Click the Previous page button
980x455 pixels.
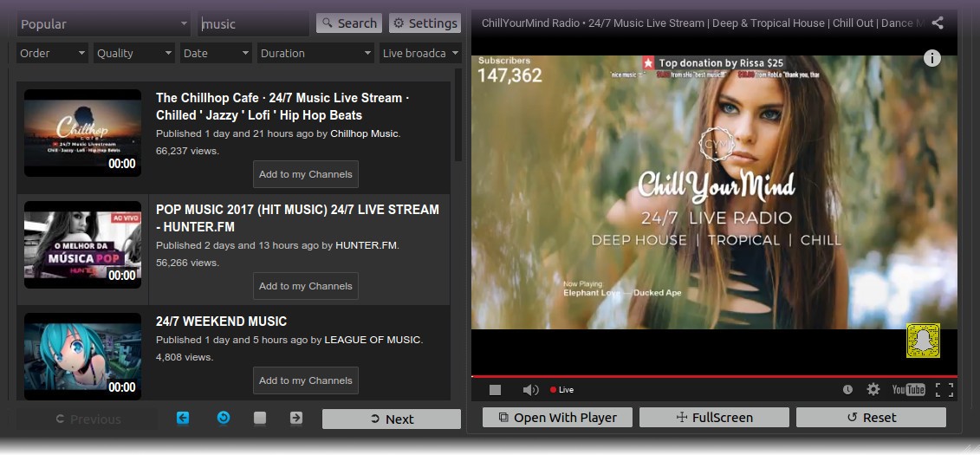coord(87,419)
